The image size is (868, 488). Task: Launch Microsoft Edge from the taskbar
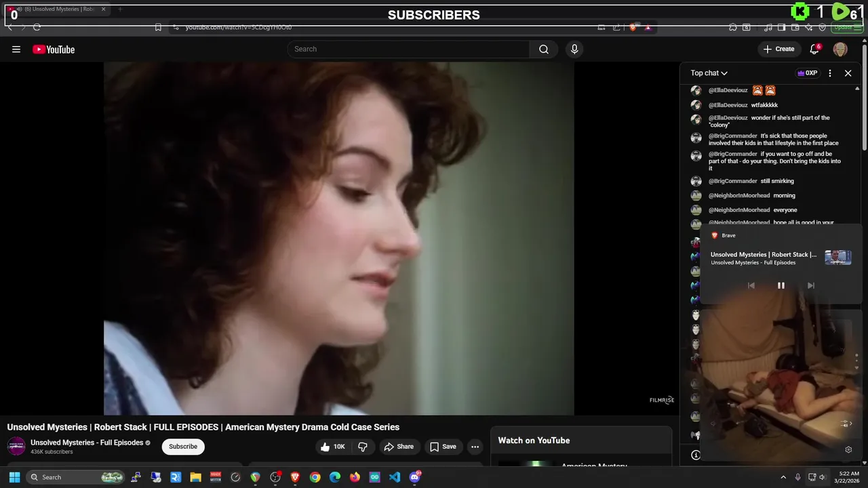pos(335,477)
